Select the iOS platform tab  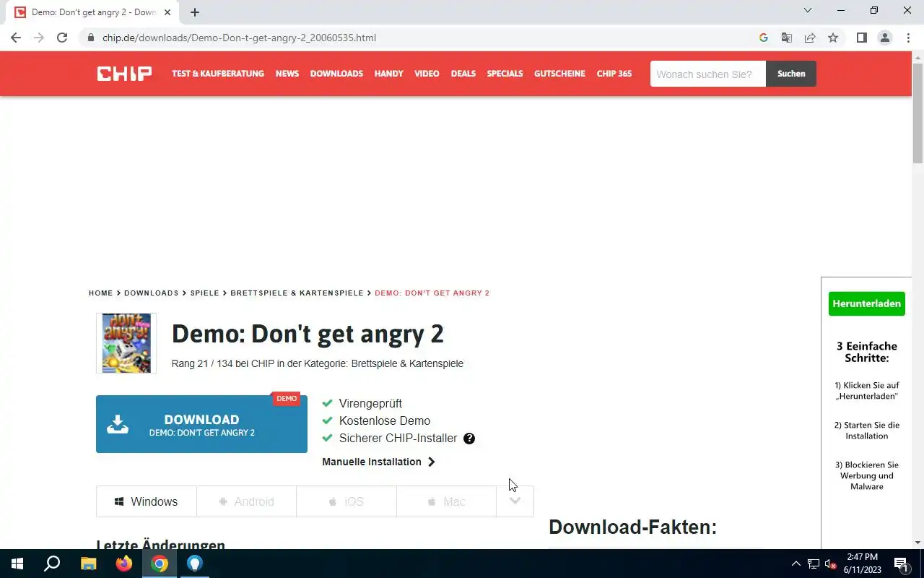pyautogui.click(x=346, y=501)
